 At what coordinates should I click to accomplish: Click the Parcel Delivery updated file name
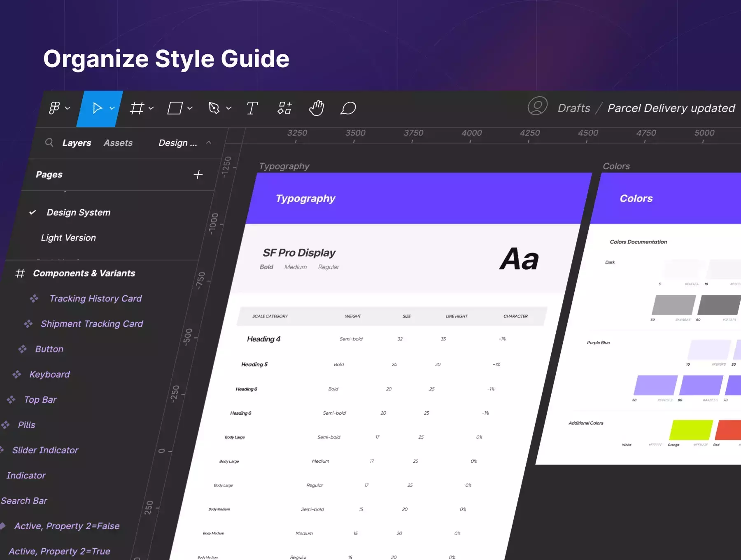[671, 108]
